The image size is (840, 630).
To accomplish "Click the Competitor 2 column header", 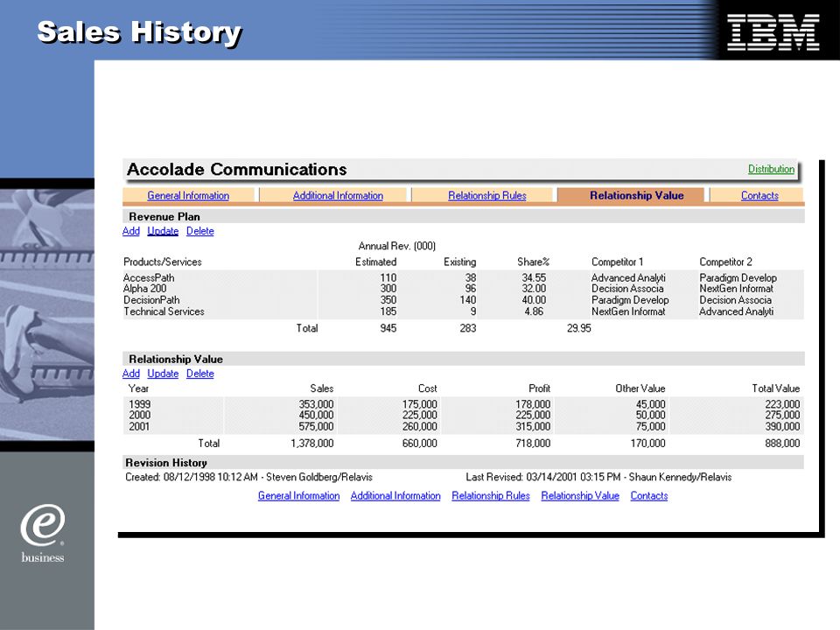I will [x=725, y=262].
